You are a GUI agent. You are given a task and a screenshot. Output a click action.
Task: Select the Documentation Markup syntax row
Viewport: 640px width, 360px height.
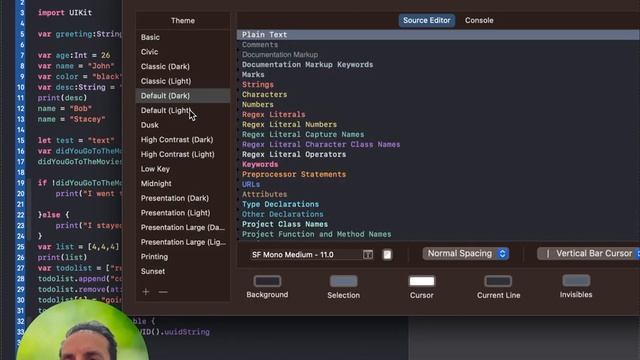(x=438, y=55)
